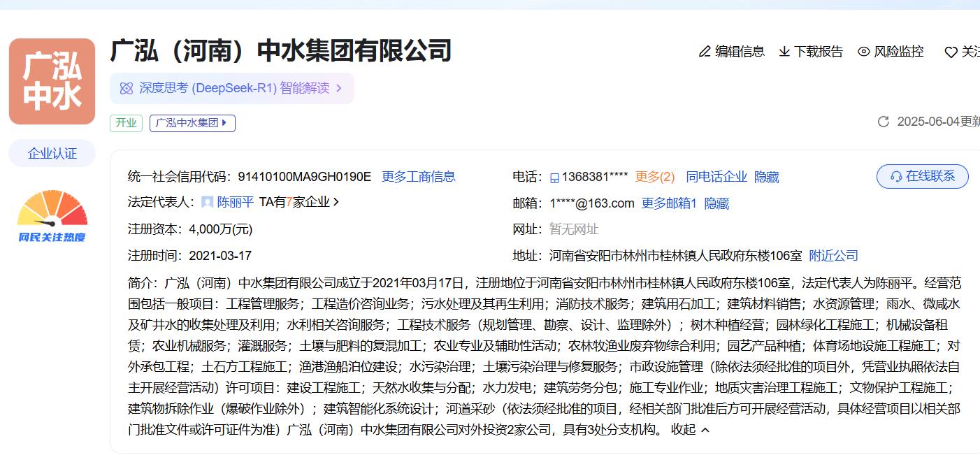Open 更多(2) phone numbers
Viewport: 980px width, 455px height.
[655, 177]
